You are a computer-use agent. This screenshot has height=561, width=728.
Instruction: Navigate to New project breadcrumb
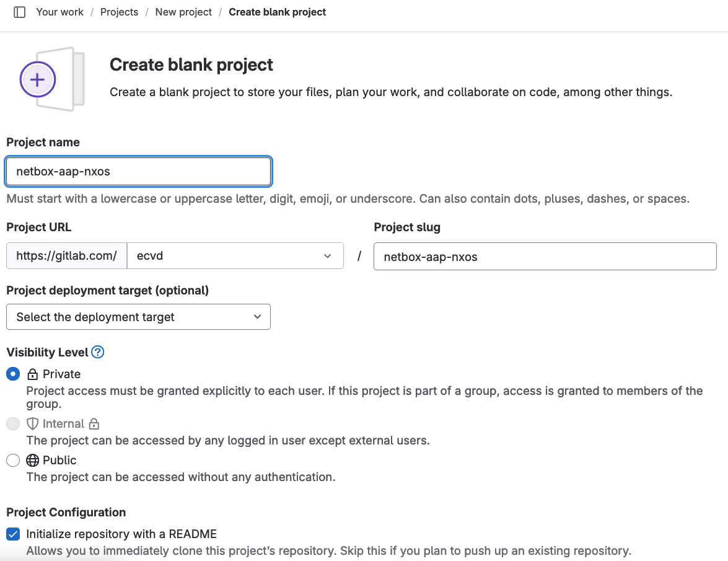tap(183, 12)
